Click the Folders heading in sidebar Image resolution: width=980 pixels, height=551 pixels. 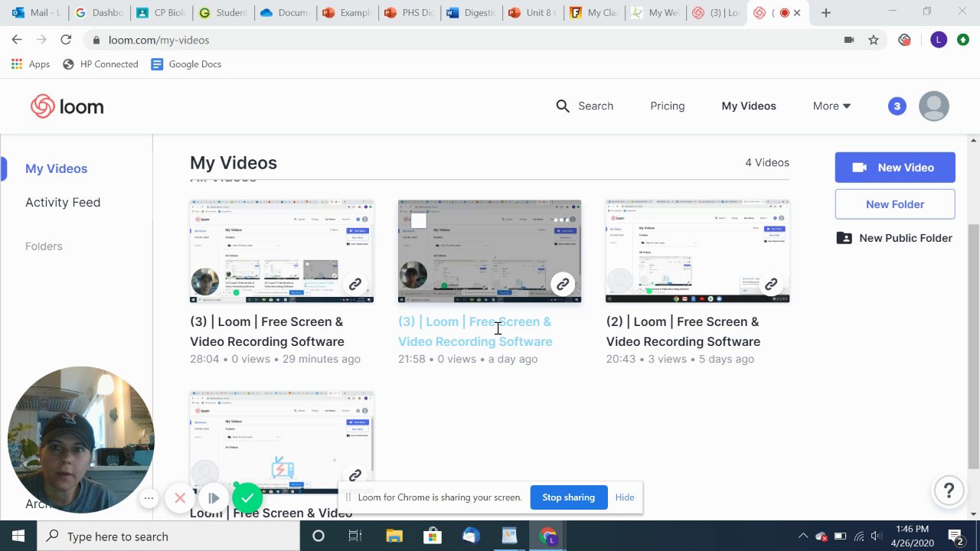tap(44, 246)
